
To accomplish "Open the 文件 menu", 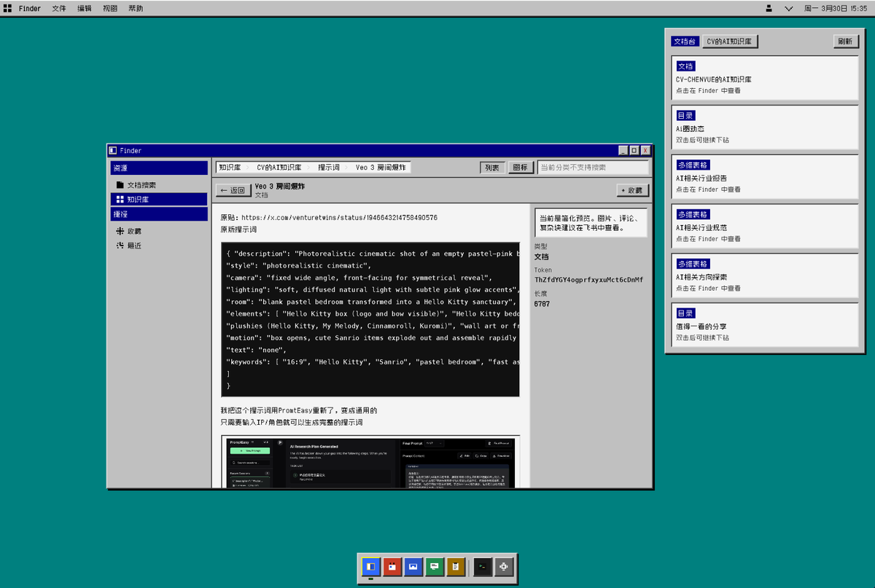I will 59,8.
